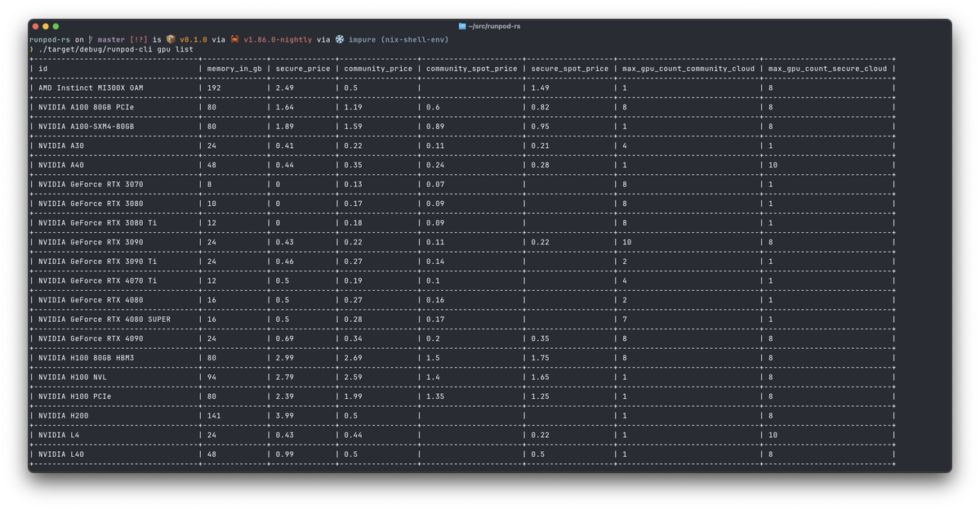The width and height of the screenshot is (980, 510).
Task: Click the community_price column header
Action: coord(378,69)
